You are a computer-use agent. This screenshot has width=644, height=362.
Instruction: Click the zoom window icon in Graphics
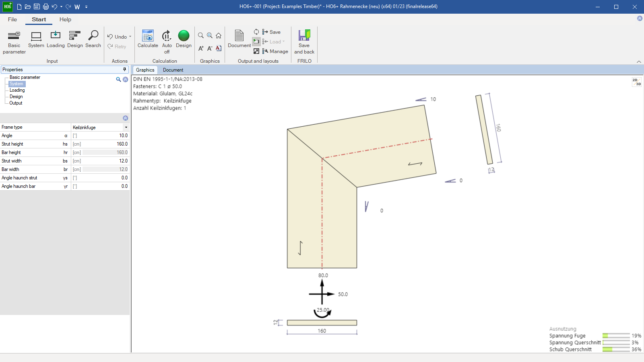210,35
